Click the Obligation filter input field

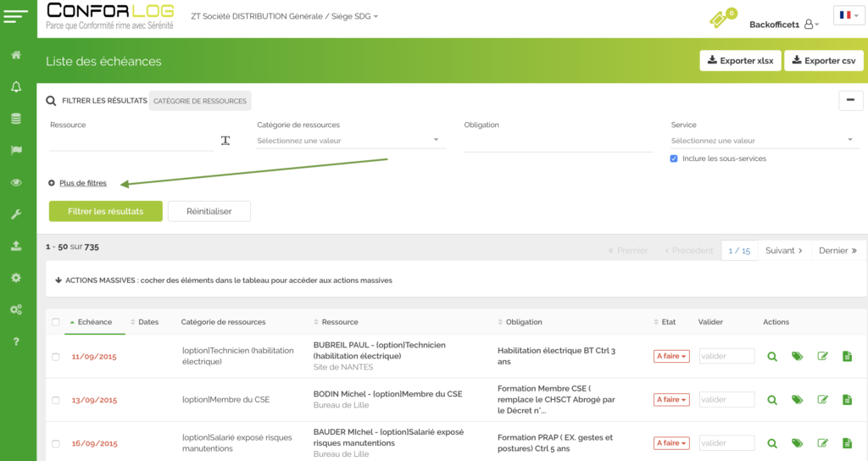point(558,142)
